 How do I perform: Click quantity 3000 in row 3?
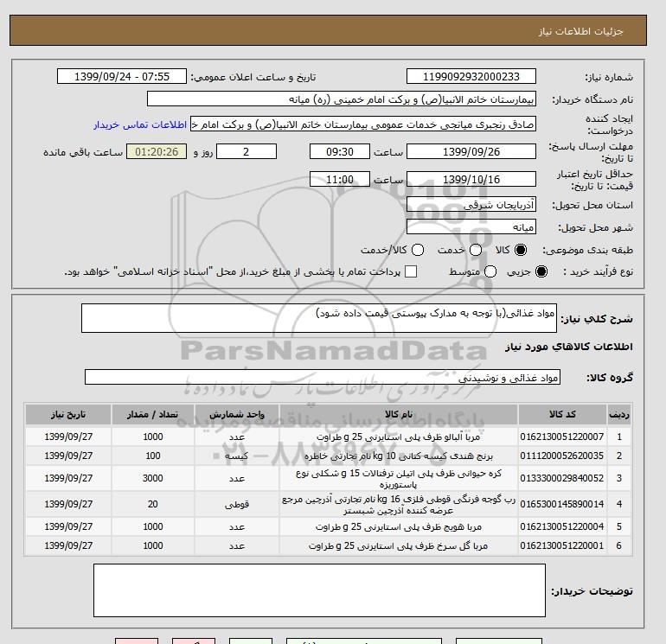pos(153,478)
